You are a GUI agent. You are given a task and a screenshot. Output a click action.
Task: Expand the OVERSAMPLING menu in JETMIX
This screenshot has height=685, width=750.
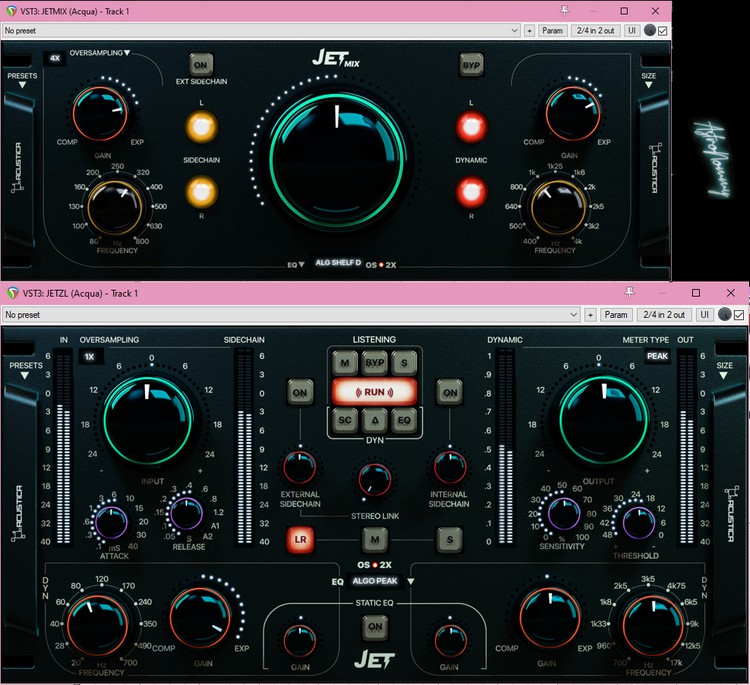coord(99,52)
